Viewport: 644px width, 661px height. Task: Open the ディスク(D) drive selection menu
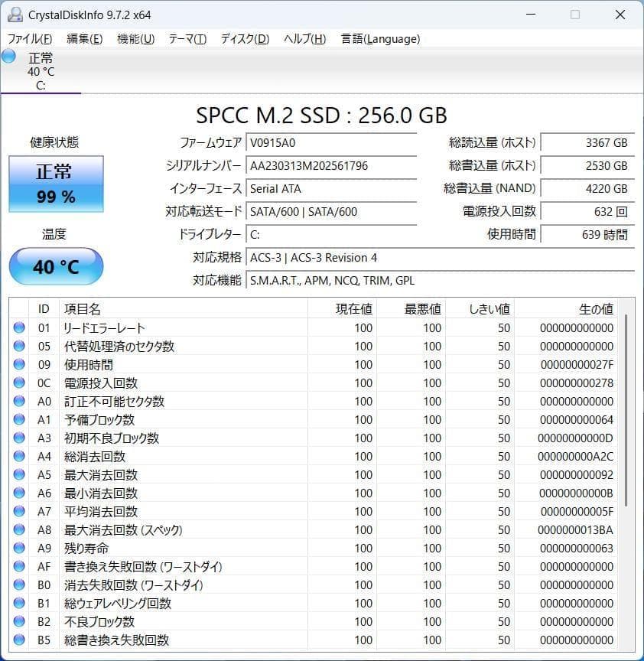[x=243, y=39]
